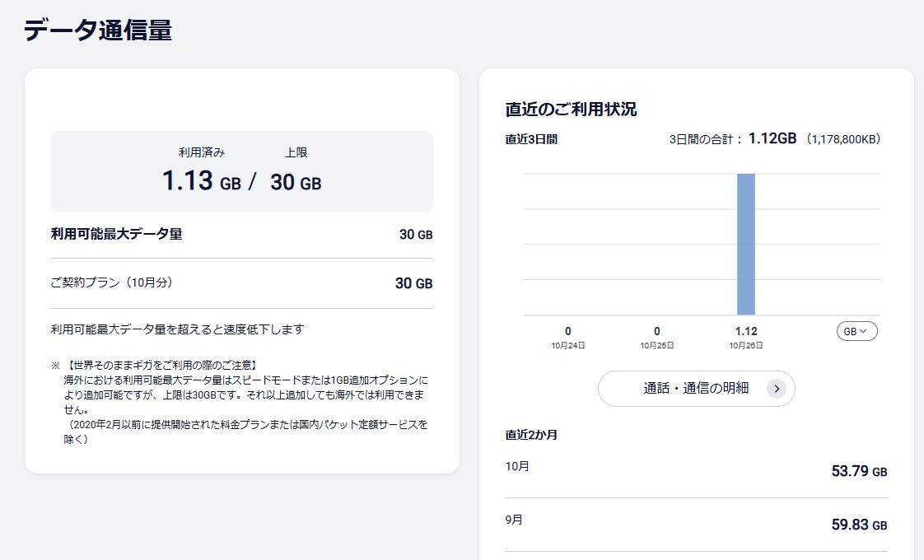924x560 pixels.
Task: Open the 通話・通信の明細 details button
Action: [696, 389]
